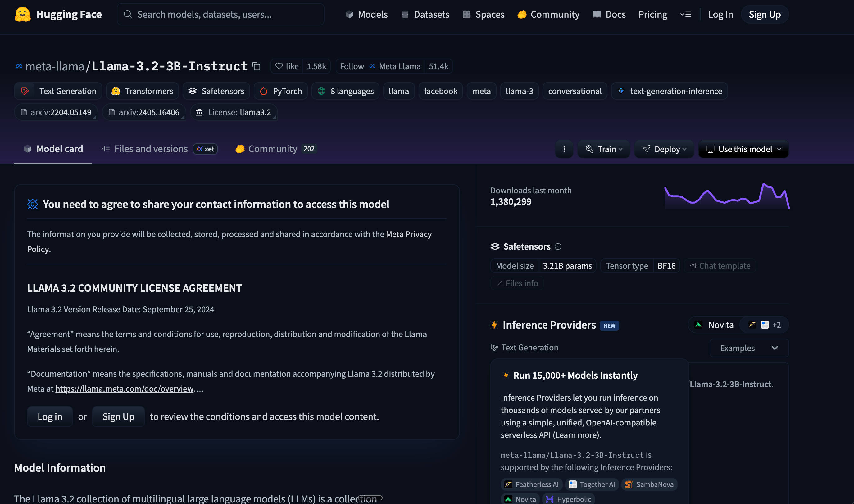Follow Meta Llama organization
The width and height of the screenshot is (854, 504).
380,66
